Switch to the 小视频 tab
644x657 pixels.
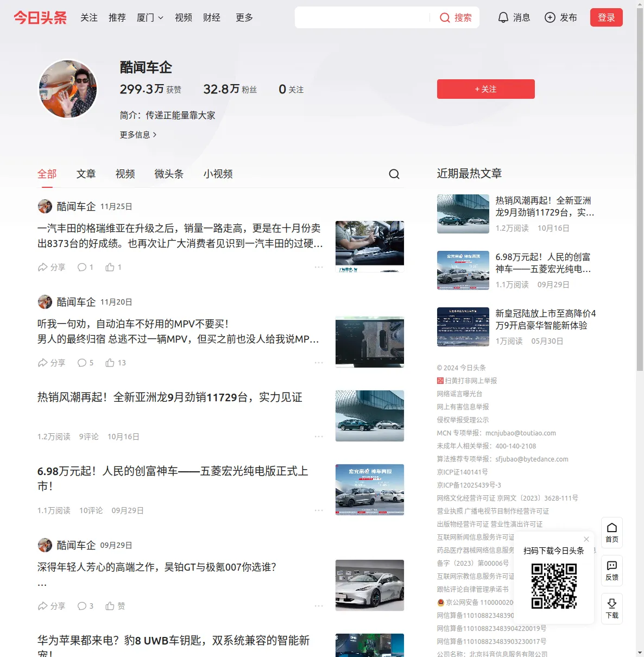218,174
